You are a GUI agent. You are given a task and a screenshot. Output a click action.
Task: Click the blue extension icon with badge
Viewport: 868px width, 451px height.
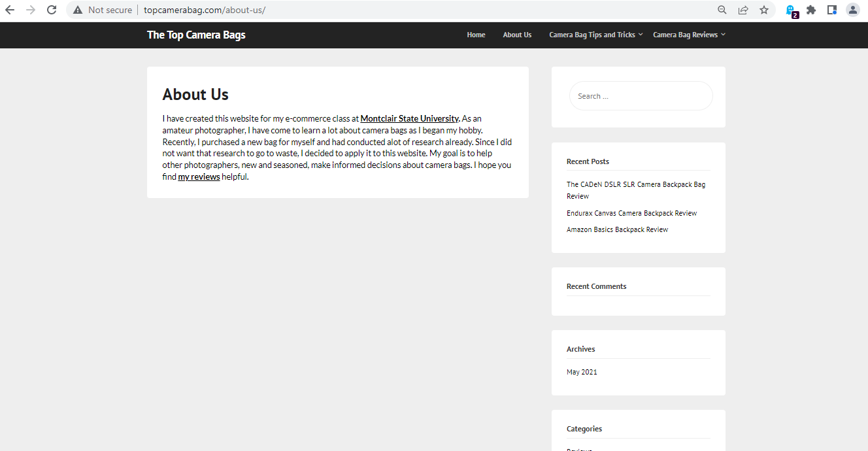point(791,10)
